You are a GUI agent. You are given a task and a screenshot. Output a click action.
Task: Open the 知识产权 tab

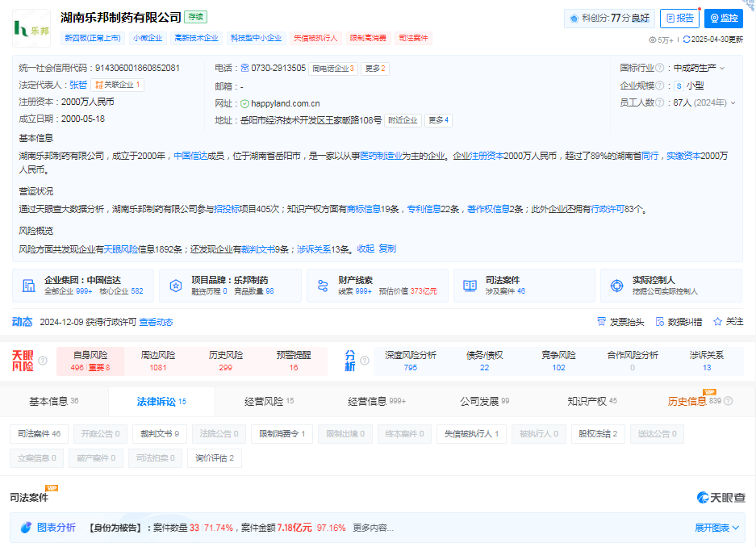[x=591, y=402]
